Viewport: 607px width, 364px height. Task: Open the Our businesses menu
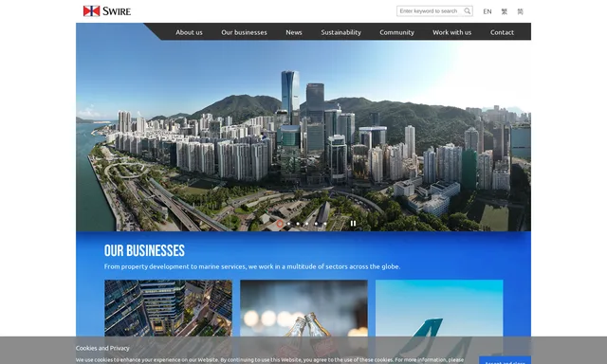(x=244, y=32)
